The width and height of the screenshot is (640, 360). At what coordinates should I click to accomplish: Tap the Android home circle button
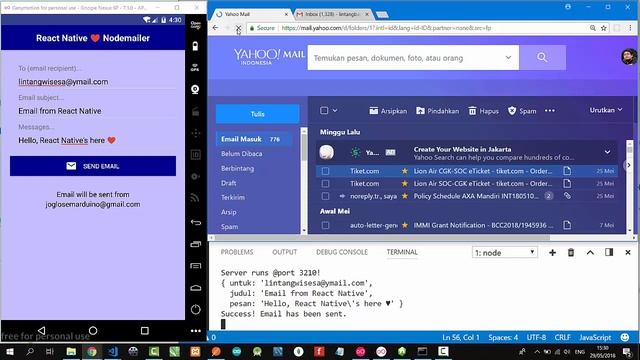click(93, 330)
